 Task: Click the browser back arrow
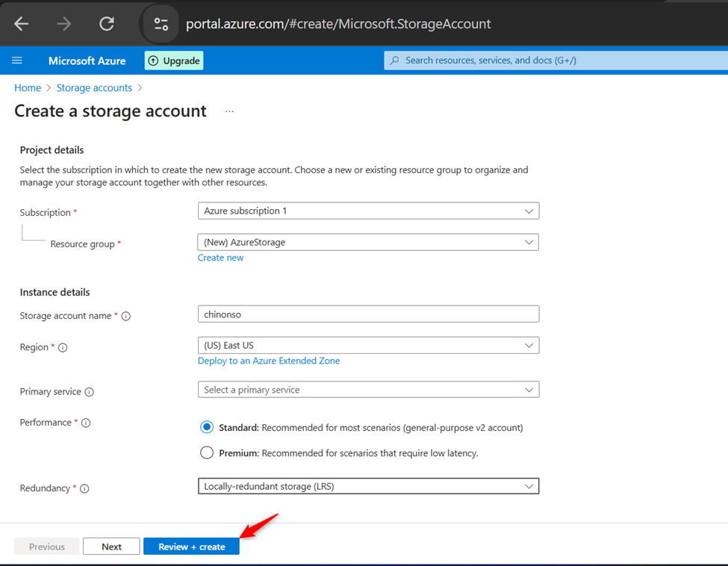[x=22, y=24]
